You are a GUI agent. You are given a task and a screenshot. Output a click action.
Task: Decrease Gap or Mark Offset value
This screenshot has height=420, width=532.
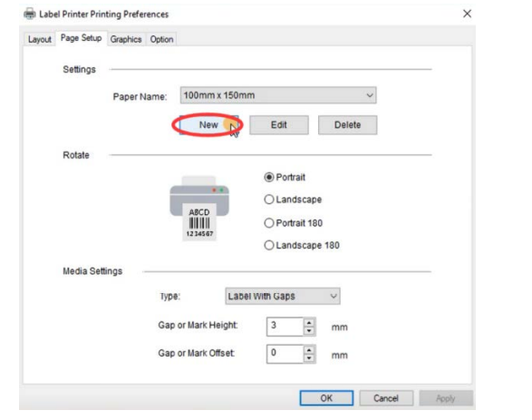(x=309, y=358)
